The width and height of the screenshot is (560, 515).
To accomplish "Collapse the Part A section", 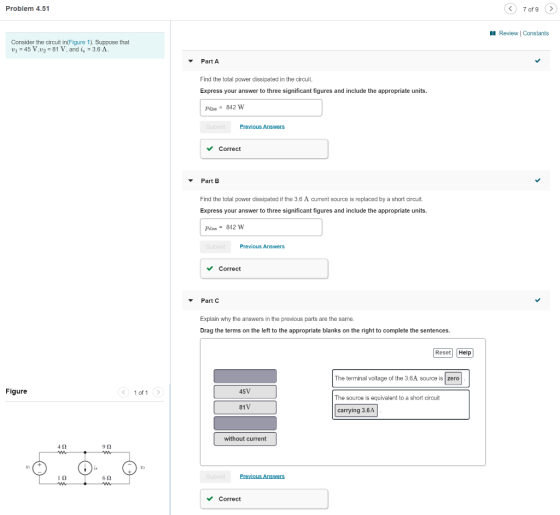I will point(191,61).
